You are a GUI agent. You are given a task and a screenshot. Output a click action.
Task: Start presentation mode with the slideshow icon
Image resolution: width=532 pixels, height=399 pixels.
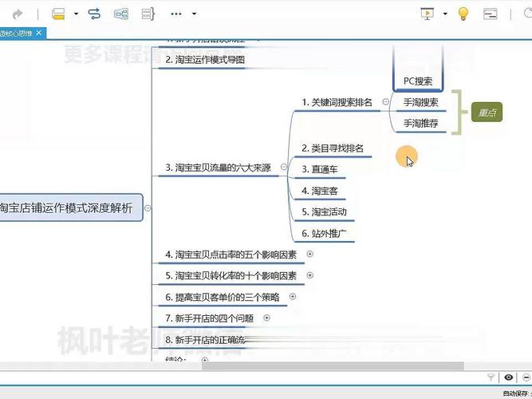[x=428, y=14]
